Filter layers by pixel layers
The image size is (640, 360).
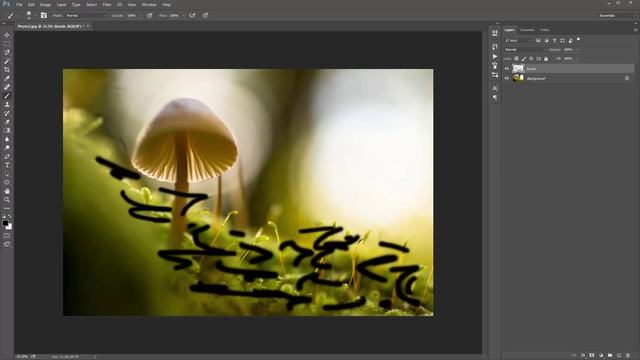(x=538, y=40)
